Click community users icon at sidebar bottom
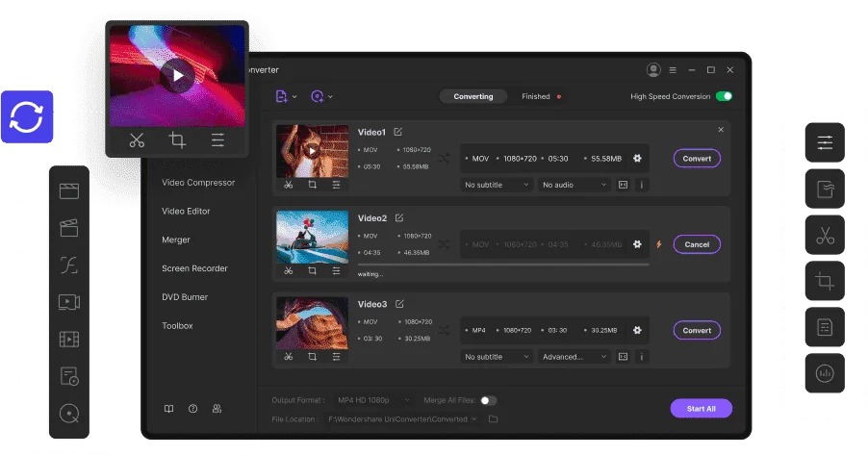Viewport: 868px width, 455px height. [217, 409]
